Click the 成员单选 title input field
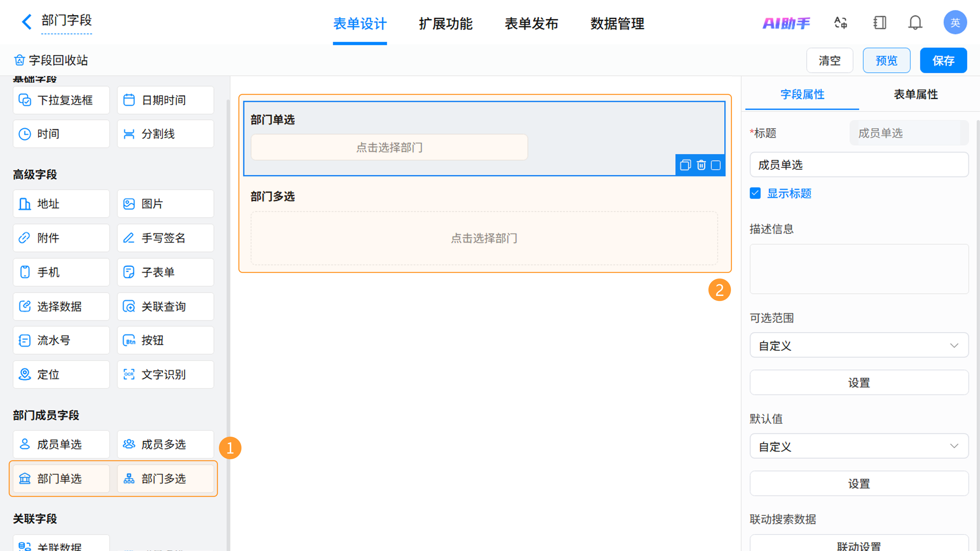 [x=859, y=165]
